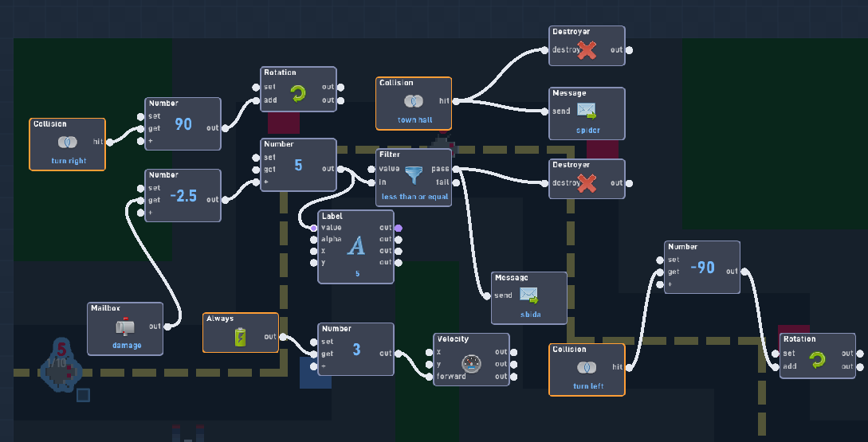
Task: Click the overlap icon in the 'turn right' Collision node
Action: pyautogui.click(x=68, y=143)
